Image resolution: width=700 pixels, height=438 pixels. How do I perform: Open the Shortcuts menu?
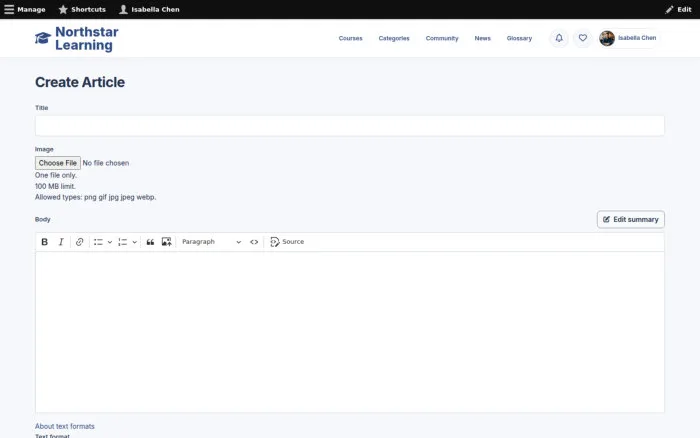point(82,9)
